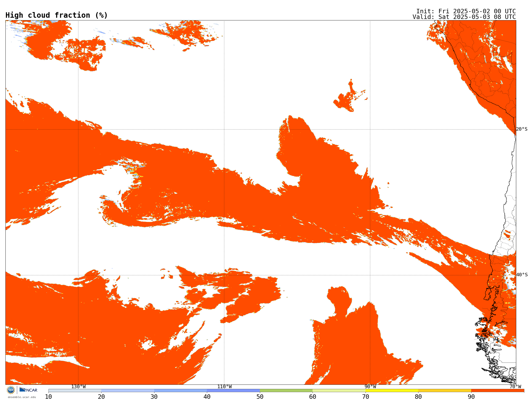Screen dimensions: 532x400
Task: Click the 'Init: Fri 2025-05-02 00 UTC' text
Action: (466, 11)
